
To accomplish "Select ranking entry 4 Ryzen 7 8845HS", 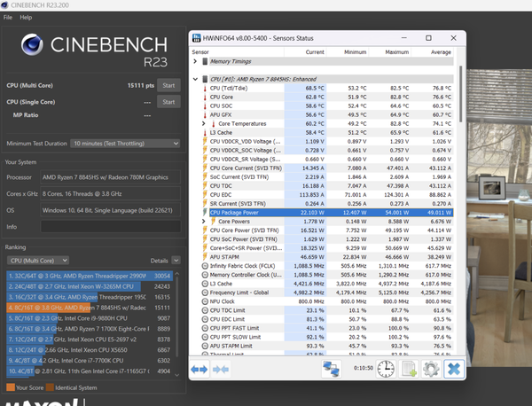I will tap(90, 308).
